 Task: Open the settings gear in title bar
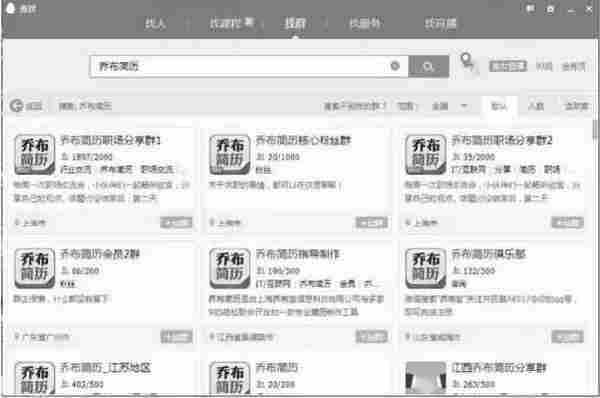point(551,9)
